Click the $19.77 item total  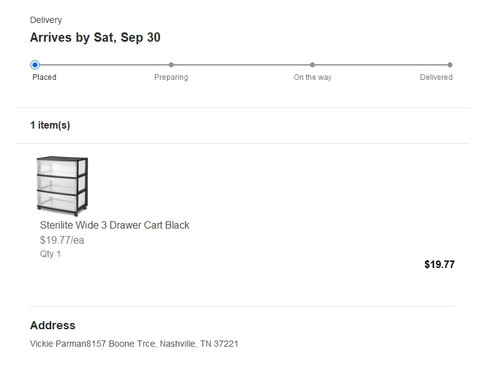[x=439, y=264]
